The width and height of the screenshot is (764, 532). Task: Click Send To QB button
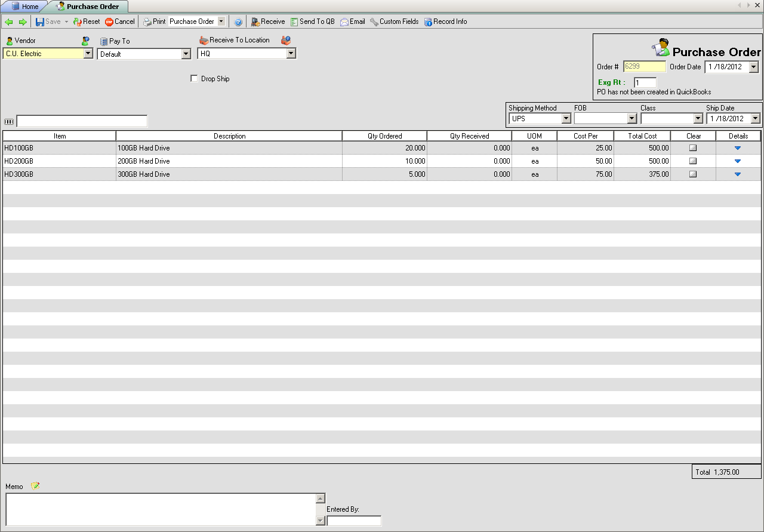(x=312, y=21)
